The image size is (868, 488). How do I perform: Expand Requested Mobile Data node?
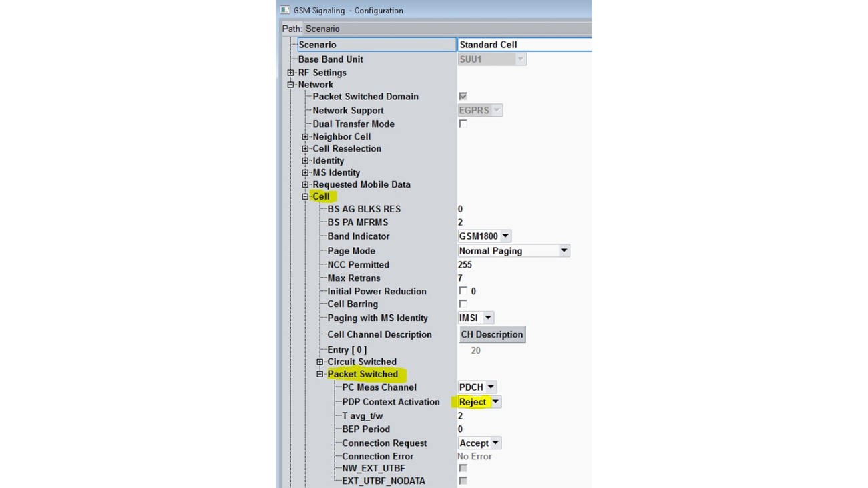pyautogui.click(x=305, y=184)
